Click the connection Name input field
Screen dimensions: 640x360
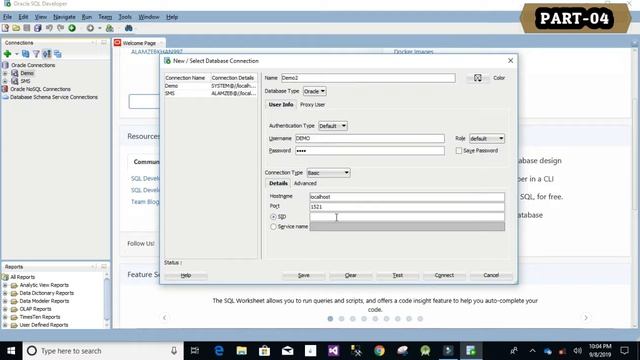click(x=368, y=78)
